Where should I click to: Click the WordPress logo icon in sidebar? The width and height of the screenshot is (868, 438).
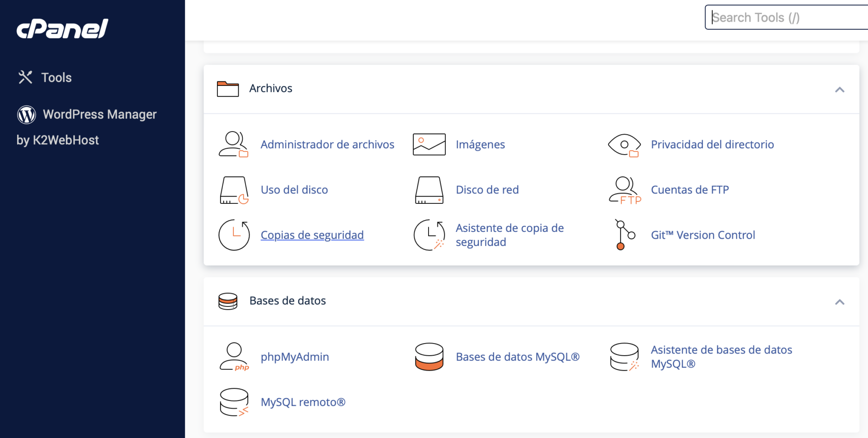[x=27, y=114]
